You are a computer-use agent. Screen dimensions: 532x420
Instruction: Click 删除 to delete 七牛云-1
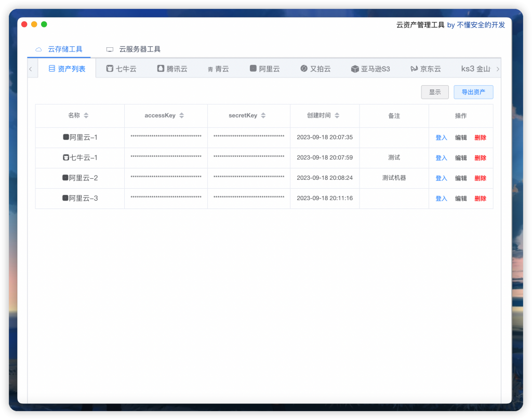click(x=480, y=157)
